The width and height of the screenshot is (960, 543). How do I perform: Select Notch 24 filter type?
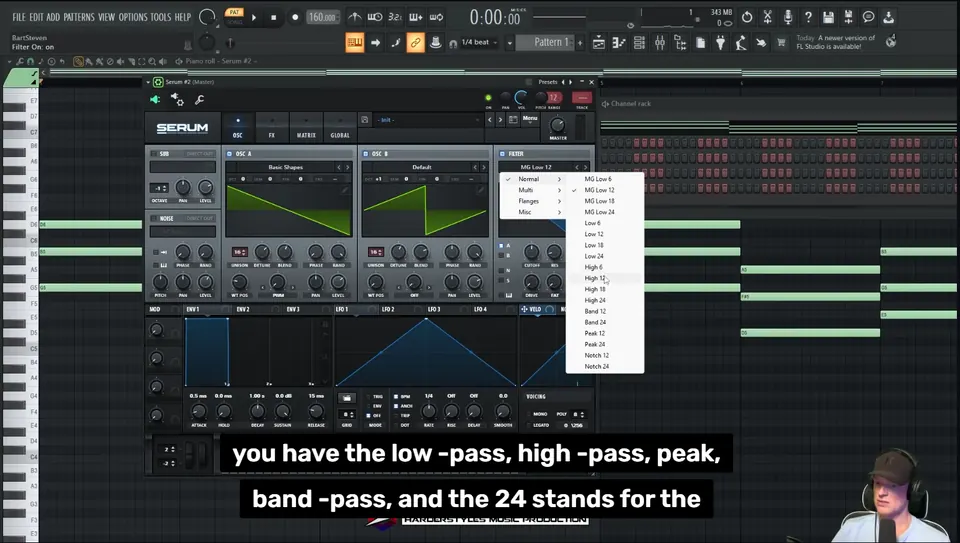604,367
